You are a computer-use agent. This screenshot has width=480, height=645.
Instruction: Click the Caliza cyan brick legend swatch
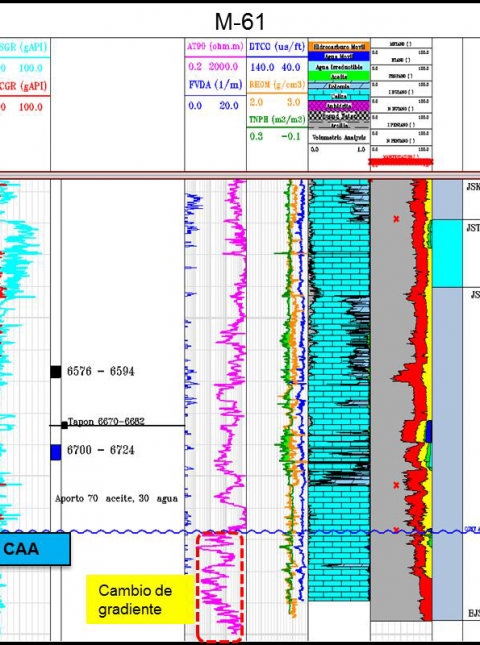point(339,96)
